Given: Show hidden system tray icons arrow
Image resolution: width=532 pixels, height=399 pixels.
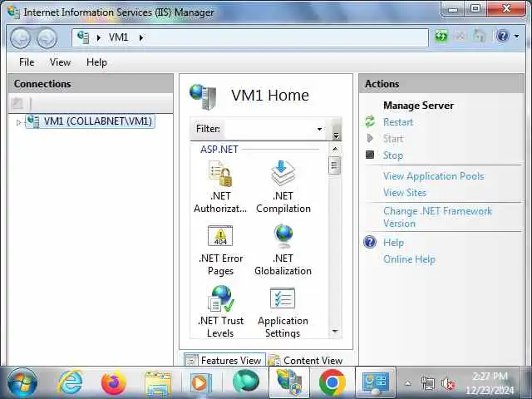Looking at the screenshot, I should click(408, 383).
